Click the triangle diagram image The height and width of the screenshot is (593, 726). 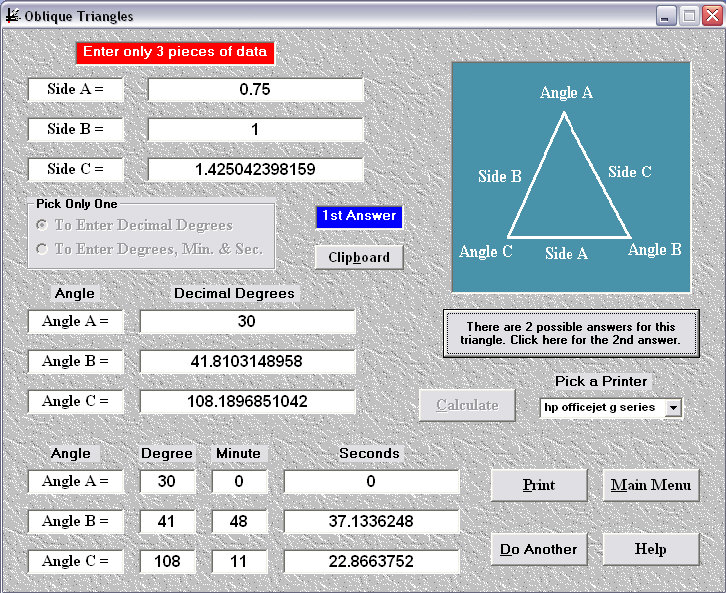tap(571, 177)
